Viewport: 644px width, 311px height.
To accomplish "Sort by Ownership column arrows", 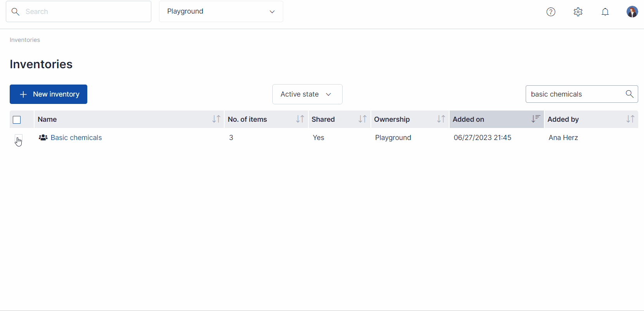I will 441,119.
